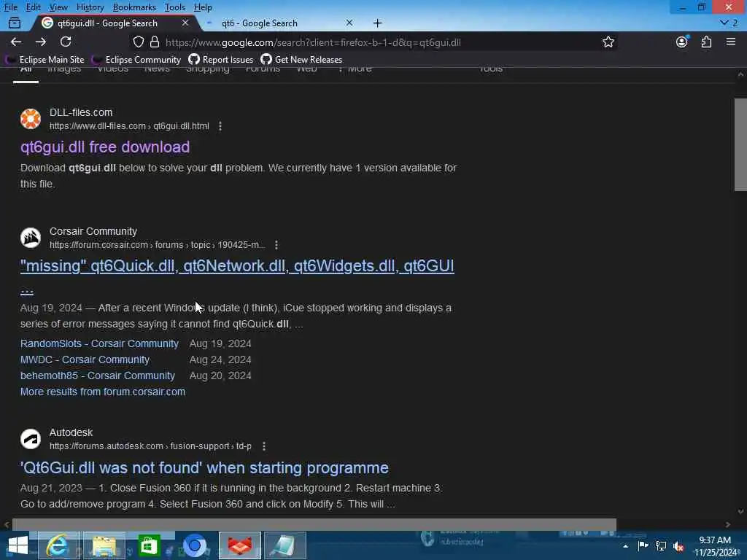Open Action Center flag icon
Viewport: 747px width, 560px height.
[643, 545]
